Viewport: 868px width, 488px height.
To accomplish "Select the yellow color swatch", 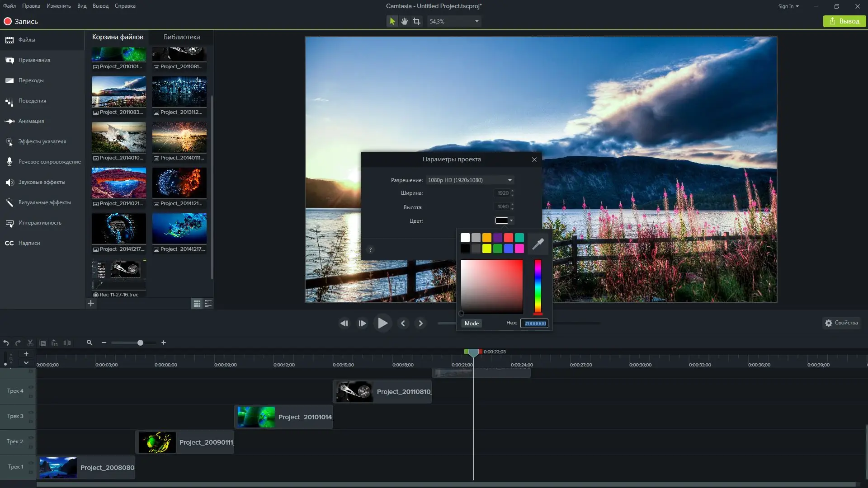I will 487,249.
